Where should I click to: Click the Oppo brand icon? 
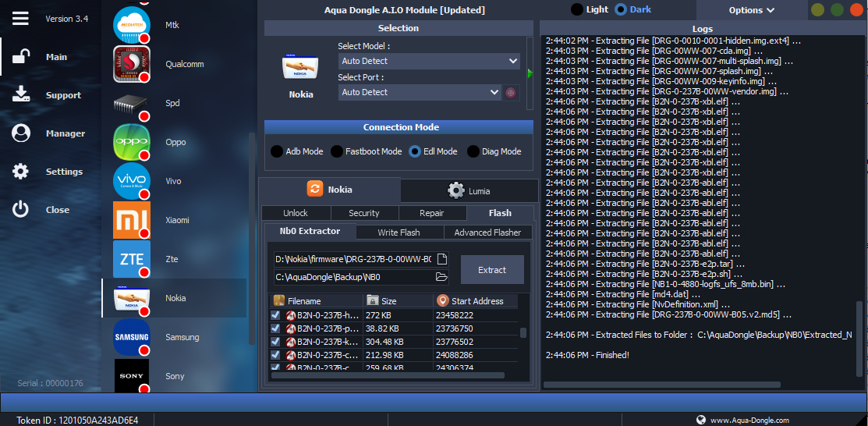[132, 142]
